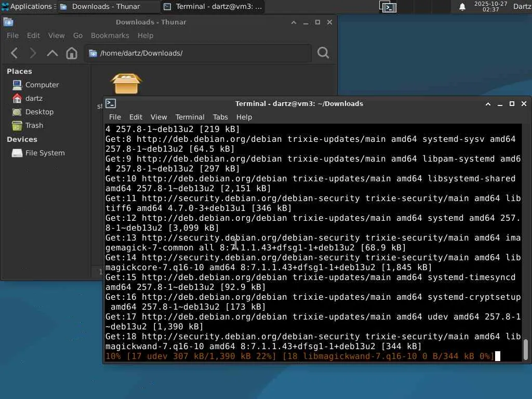Click Terminal vertical scrollbar handle

coord(526,350)
